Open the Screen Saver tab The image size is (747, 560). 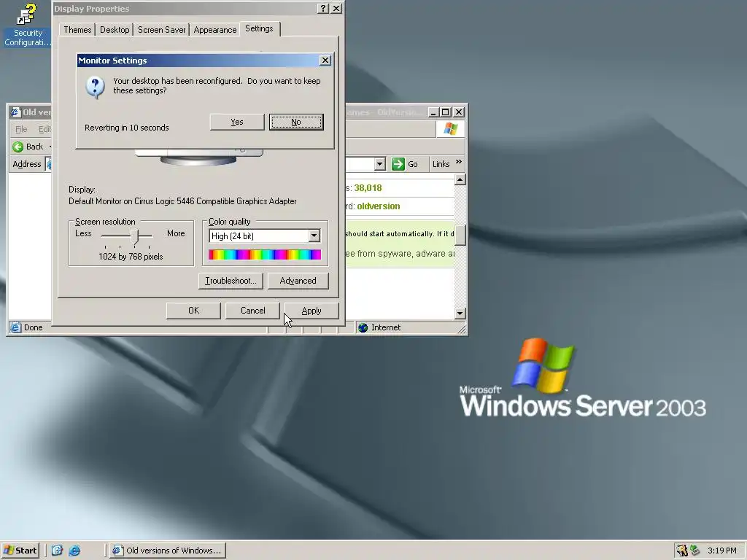pos(161,29)
